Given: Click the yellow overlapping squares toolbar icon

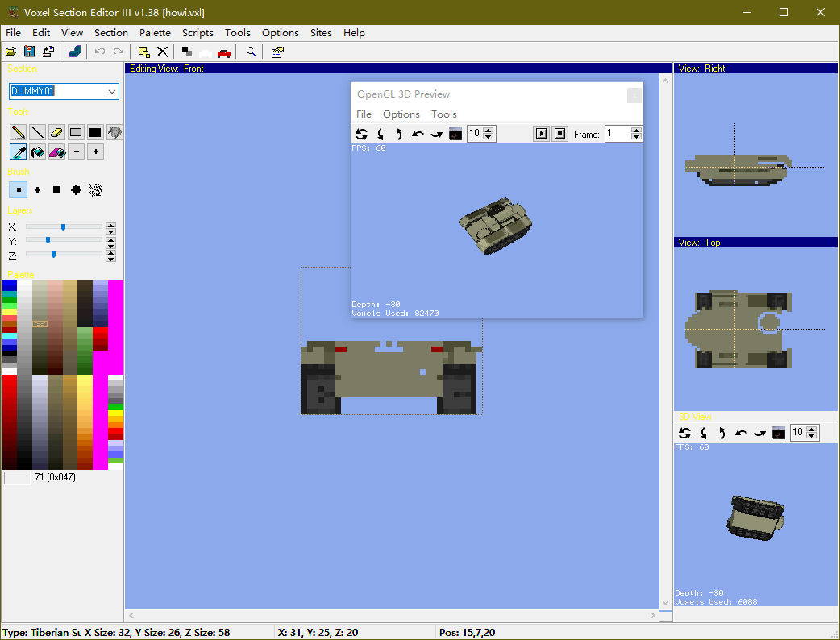Looking at the screenshot, I should tap(143, 52).
